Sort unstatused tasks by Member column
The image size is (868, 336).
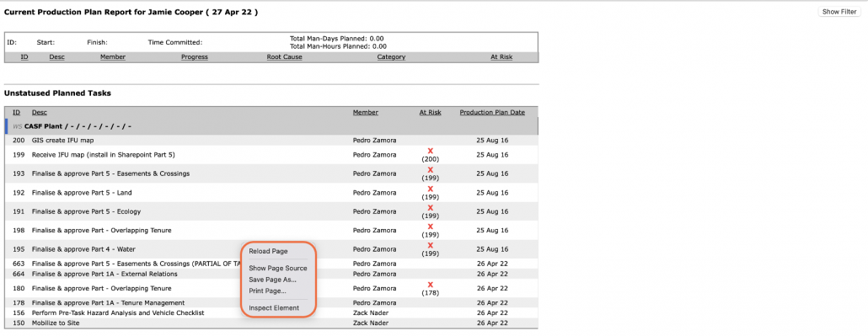(366, 112)
